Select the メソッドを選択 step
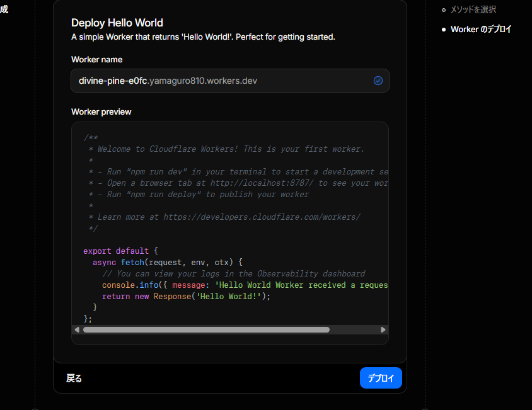This screenshot has width=532, height=410. click(x=473, y=9)
